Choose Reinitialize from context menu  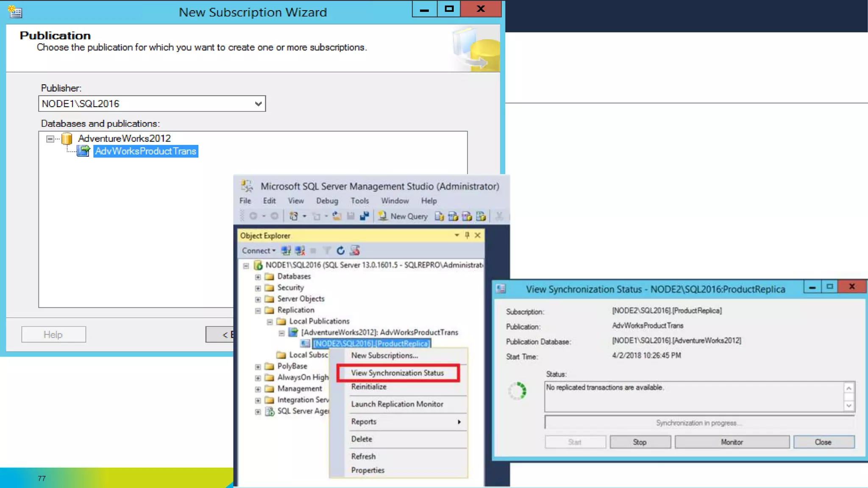pyautogui.click(x=369, y=386)
